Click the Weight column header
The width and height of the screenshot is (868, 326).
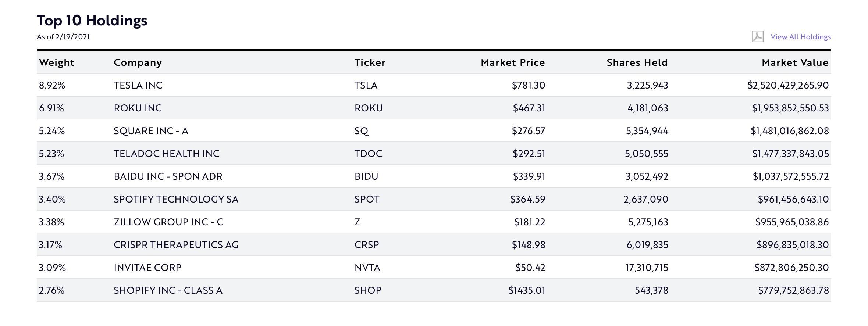(x=57, y=62)
